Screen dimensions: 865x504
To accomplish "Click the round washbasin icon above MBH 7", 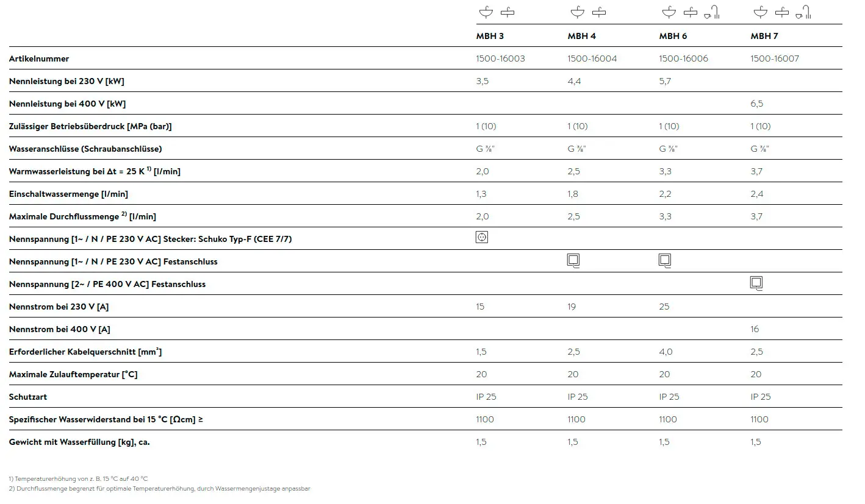I will (761, 12).
